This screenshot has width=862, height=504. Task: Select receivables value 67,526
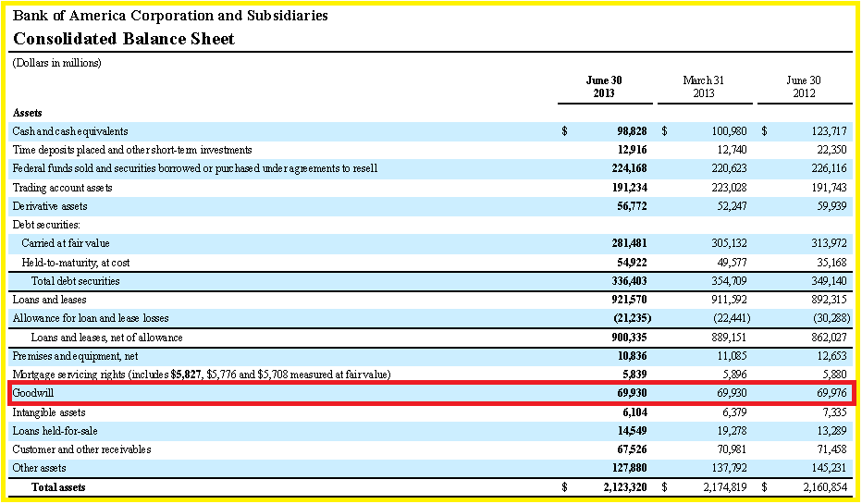pyautogui.click(x=633, y=449)
